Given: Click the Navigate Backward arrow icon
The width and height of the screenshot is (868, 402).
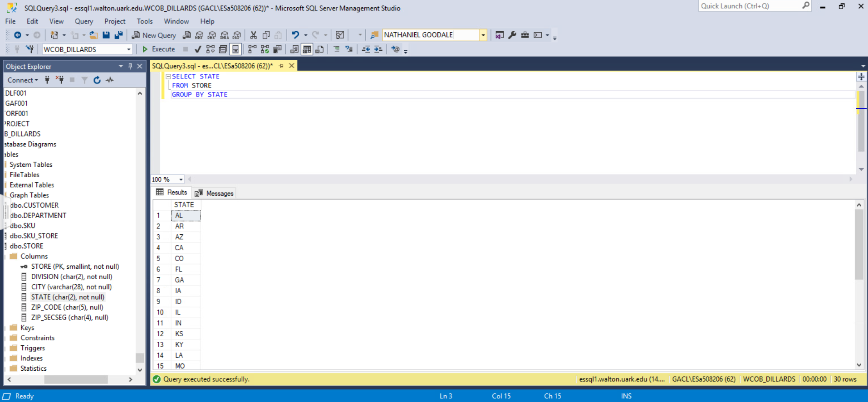Looking at the screenshot, I should [x=18, y=35].
